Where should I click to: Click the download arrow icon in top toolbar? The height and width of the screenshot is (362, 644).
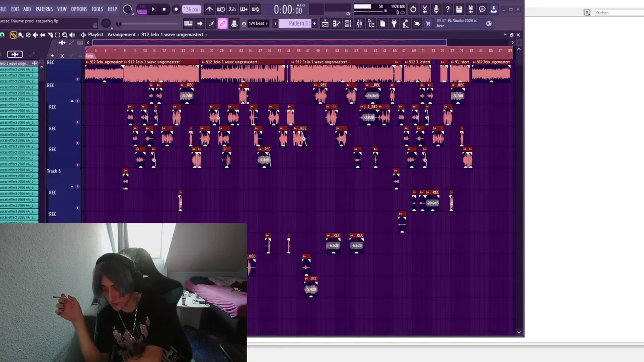coord(494,9)
